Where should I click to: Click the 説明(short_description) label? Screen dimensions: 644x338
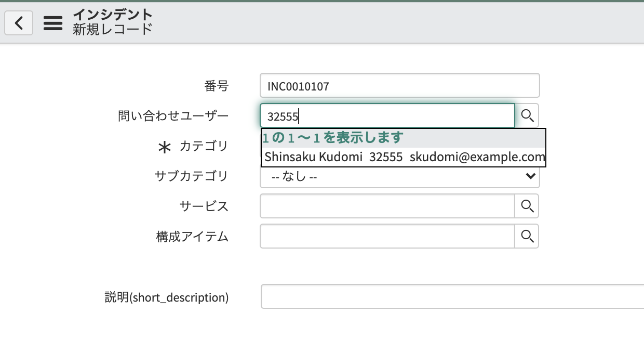pyautogui.click(x=167, y=297)
